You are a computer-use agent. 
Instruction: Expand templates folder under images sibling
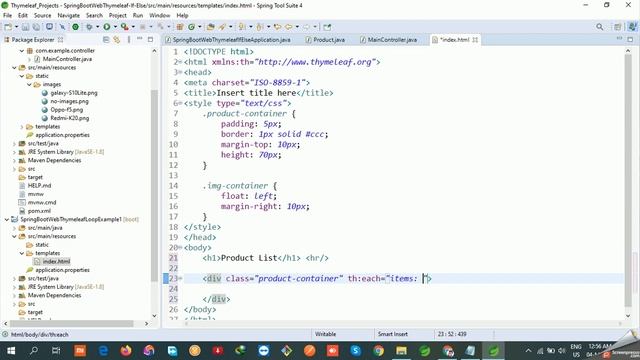coord(22,127)
